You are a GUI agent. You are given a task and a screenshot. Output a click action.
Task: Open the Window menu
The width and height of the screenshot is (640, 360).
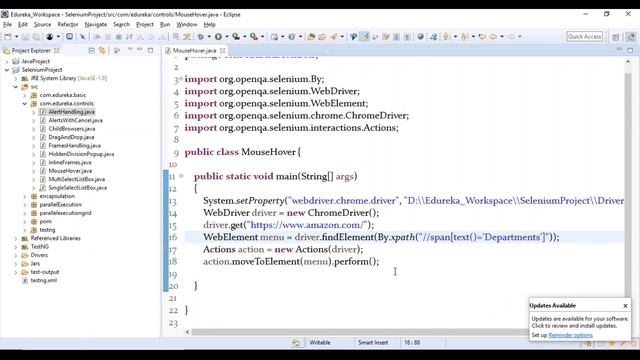187,24
